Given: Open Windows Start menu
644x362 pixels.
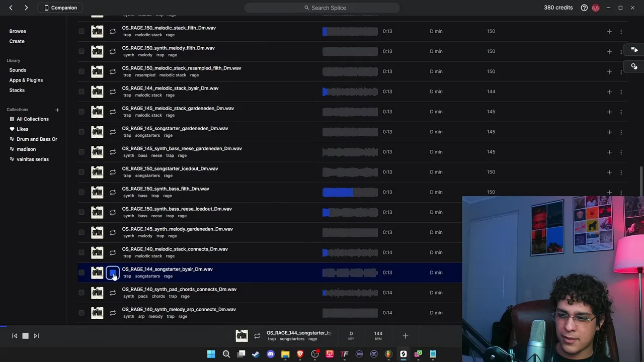Looking at the screenshot, I should pos(211,354).
